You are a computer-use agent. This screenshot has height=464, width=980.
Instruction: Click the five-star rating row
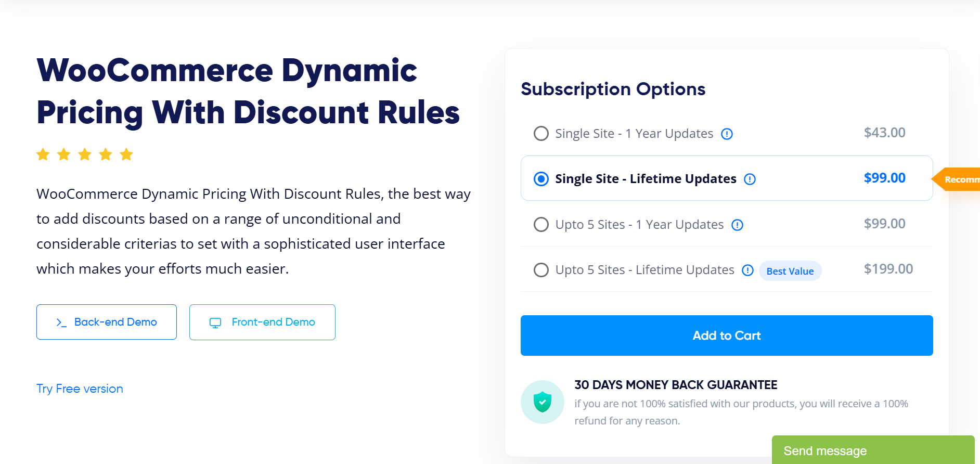(85, 154)
